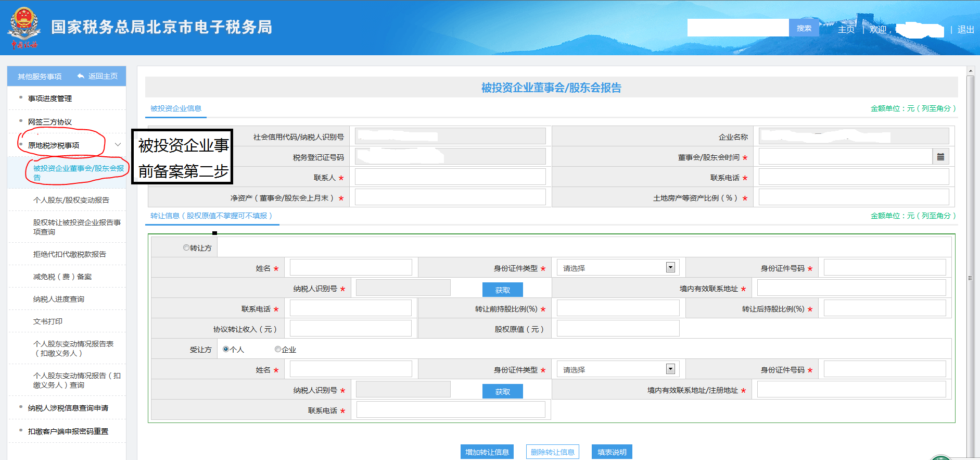The height and width of the screenshot is (460, 980).
Task: Click the 协议转让收入 input field
Action: (x=351, y=329)
